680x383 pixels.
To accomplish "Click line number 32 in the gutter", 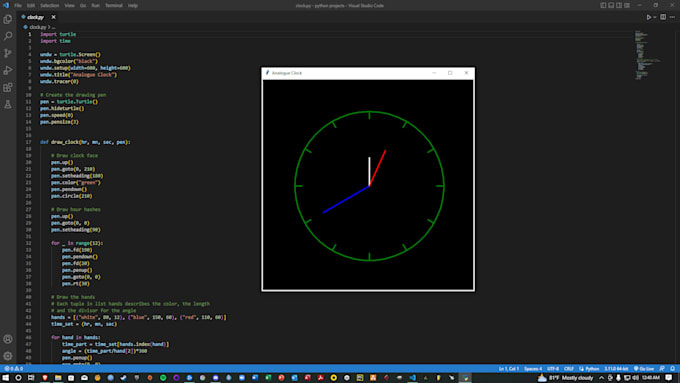I will pos(28,243).
